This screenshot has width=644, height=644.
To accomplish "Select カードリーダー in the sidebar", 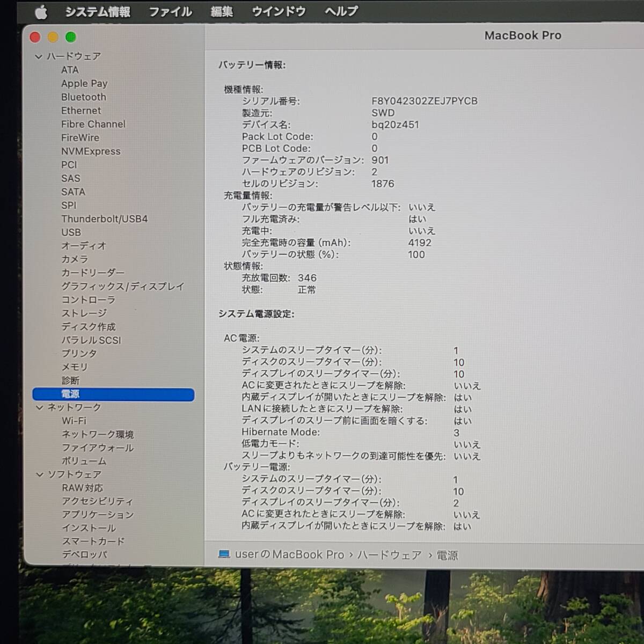I will 93,273.
